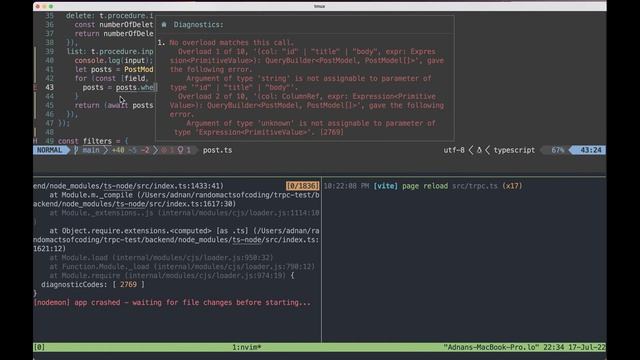Click 'const numberOfDelet' on line 36
The image size is (640, 360).
point(114,24)
